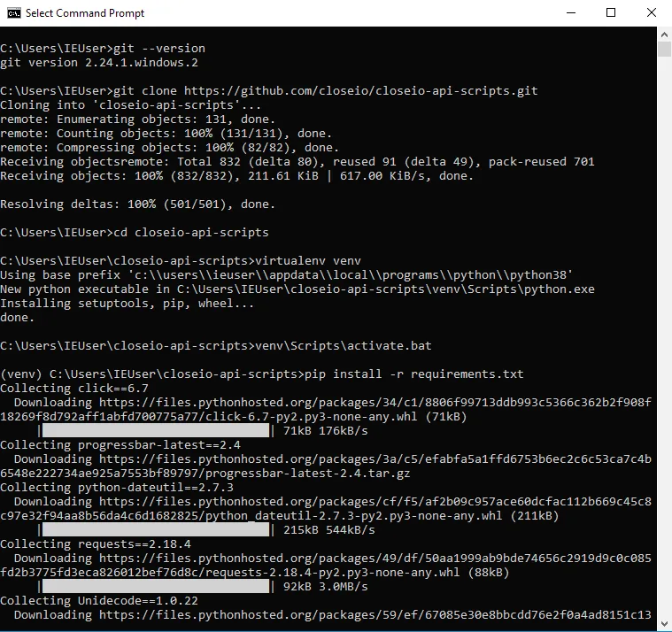Click the python-dateutil pythonhosted download URL
The height and width of the screenshot is (632, 672).
tap(375, 501)
